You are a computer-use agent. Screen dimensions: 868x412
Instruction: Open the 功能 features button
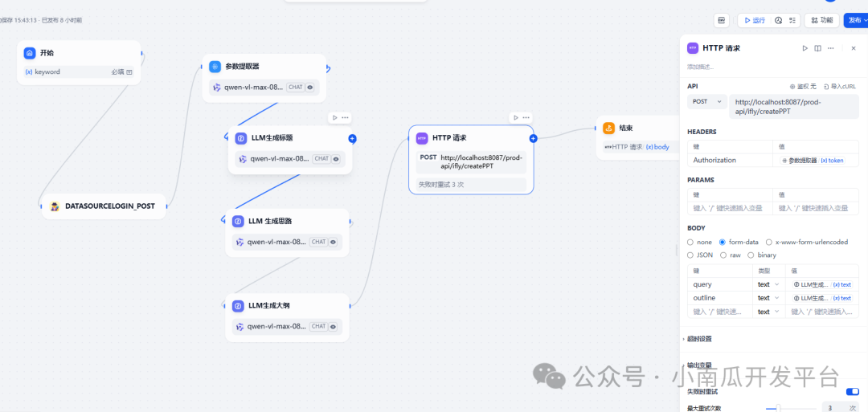point(821,20)
